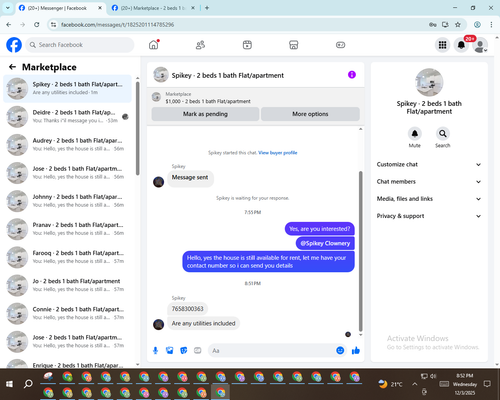The height and width of the screenshot is (400, 500).
Task: Choose a sticker from the composer
Action: [184, 350]
